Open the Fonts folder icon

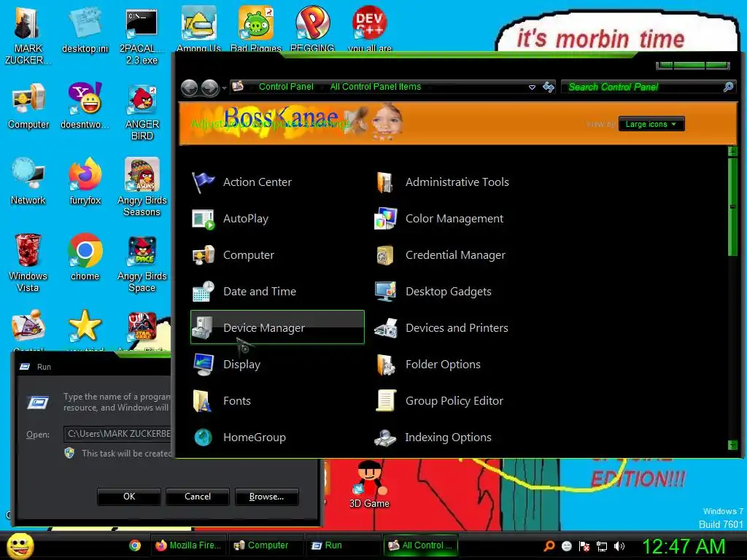203,400
